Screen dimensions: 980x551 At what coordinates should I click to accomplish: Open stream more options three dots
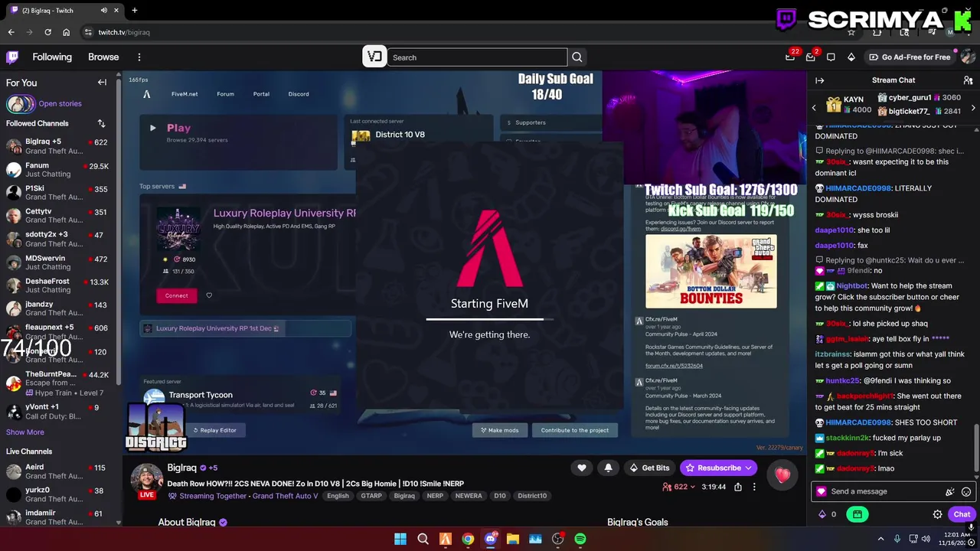coord(754,487)
